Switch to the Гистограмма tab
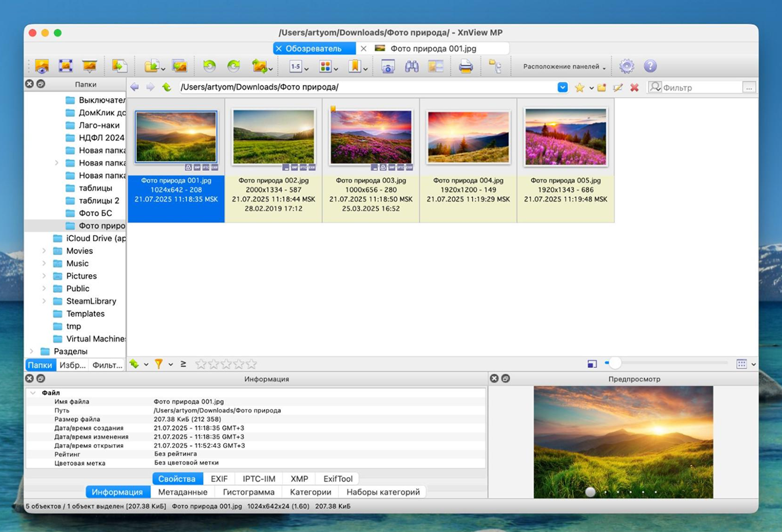Image resolution: width=782 pixels, height=532 pixels. click(248, 492)
